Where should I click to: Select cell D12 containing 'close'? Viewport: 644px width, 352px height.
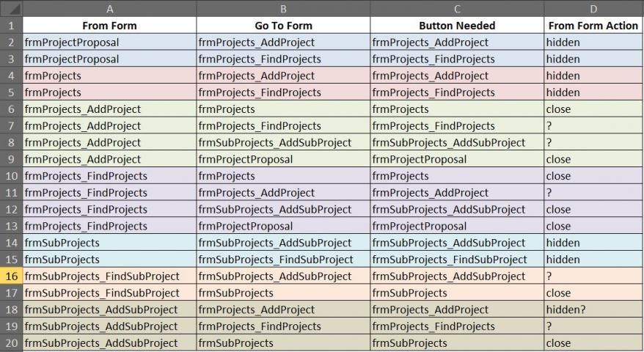(x=593, y=210)
